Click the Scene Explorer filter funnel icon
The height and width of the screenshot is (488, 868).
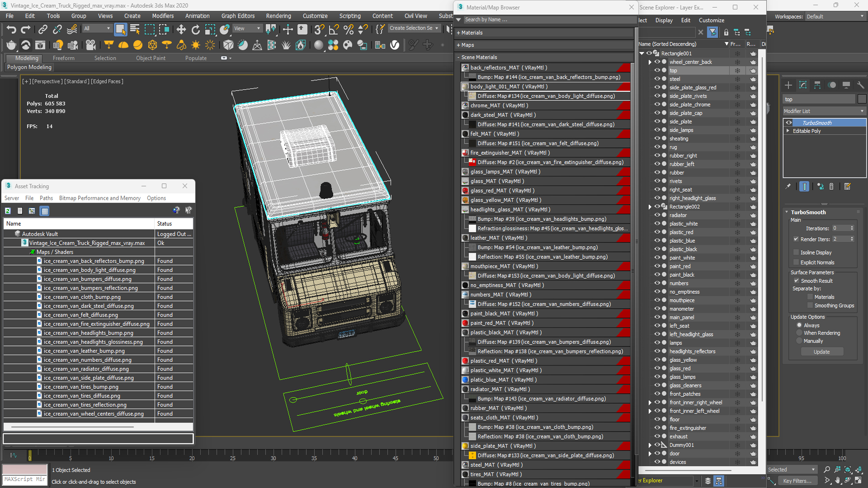coord(712,32)
